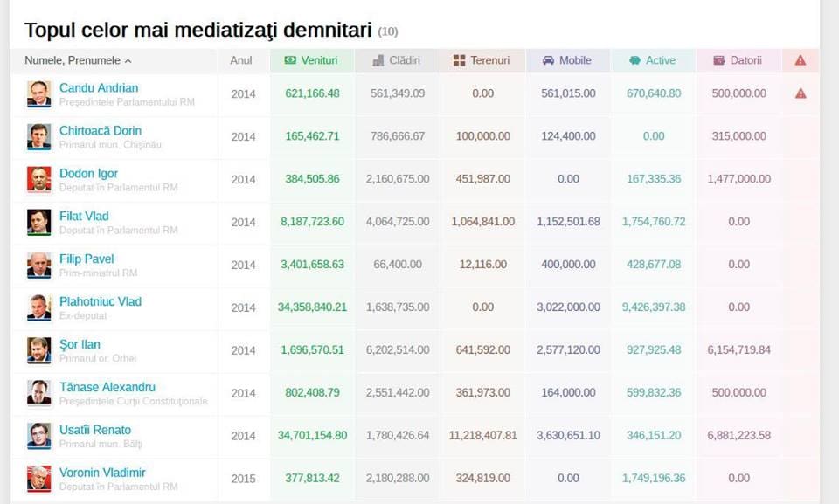
Task: Open Voronin Vladimir's profile link
Action: [x=102, y=473]
